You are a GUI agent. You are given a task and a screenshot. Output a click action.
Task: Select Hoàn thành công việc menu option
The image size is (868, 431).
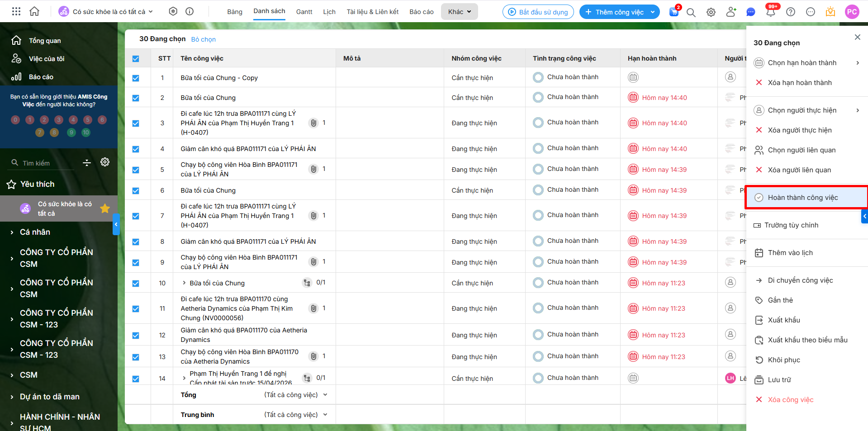802,198
